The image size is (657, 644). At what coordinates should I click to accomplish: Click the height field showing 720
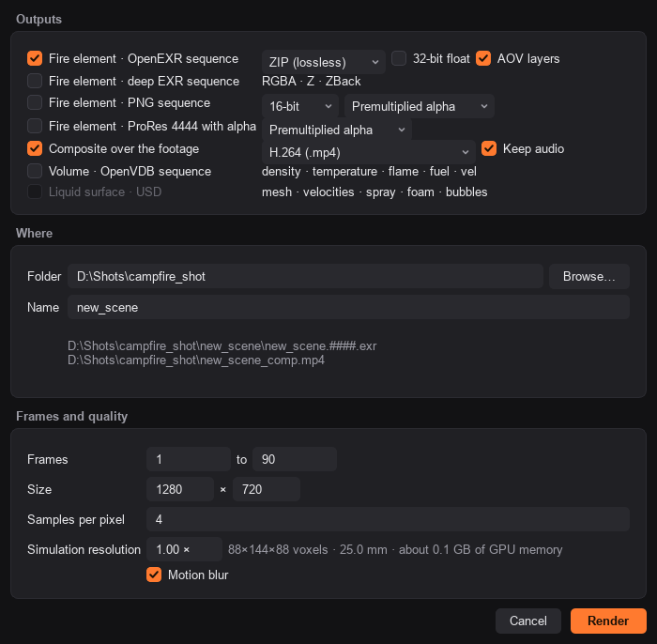click(267, 489)
